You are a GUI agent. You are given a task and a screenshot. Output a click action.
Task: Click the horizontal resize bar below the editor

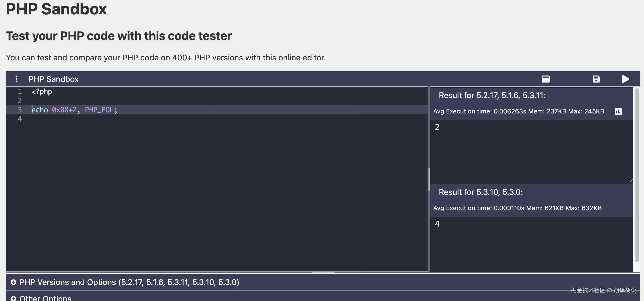pos(323,272)
